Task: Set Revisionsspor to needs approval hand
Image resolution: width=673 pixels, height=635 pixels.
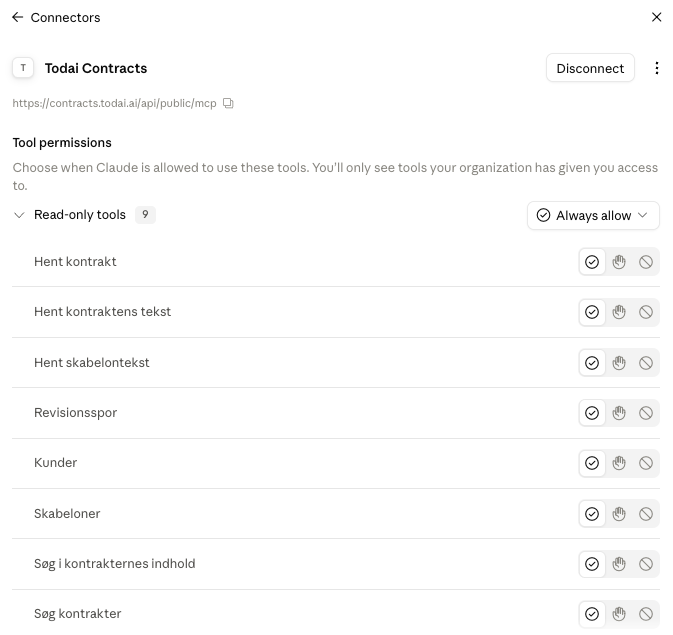Action: click(x=618, y=413)
